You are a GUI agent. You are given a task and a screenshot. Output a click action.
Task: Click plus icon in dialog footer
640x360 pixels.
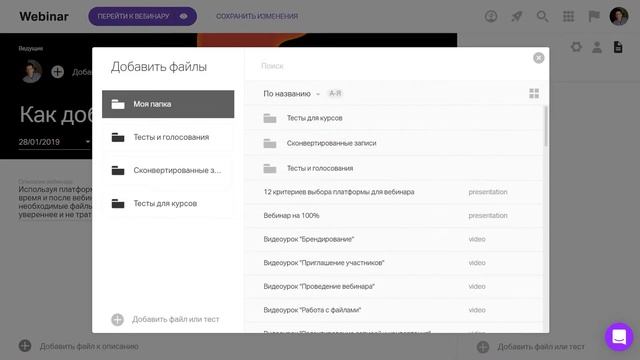click(x=118, y=319)
